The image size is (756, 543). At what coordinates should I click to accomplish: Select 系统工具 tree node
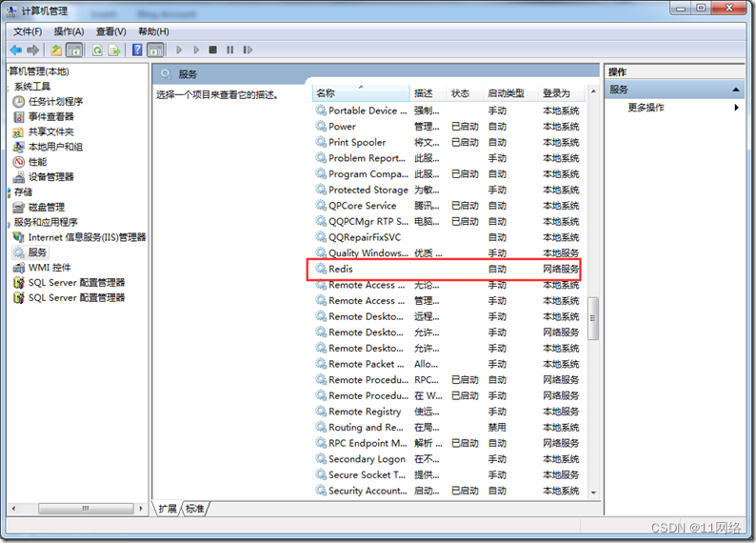click(31, 87)
